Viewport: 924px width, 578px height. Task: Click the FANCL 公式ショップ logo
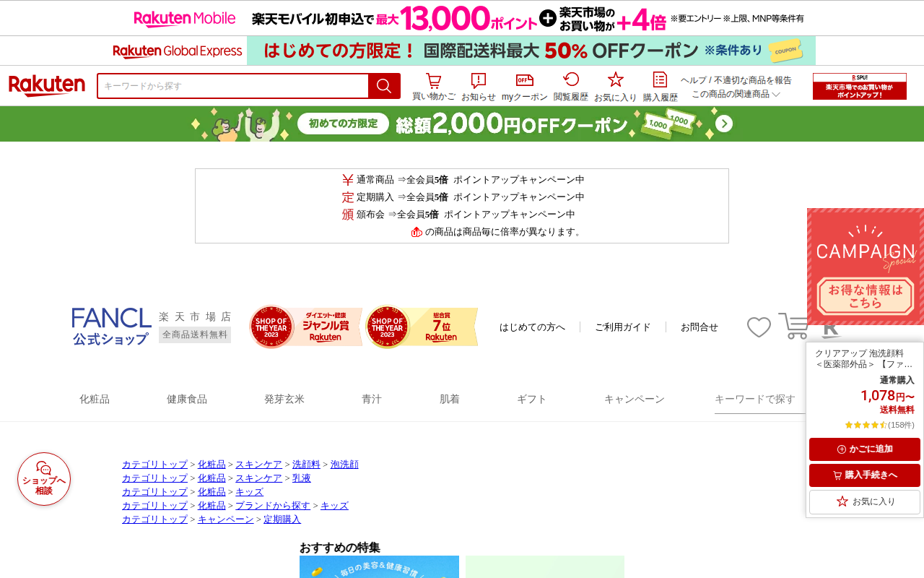[x=112, y=327]
